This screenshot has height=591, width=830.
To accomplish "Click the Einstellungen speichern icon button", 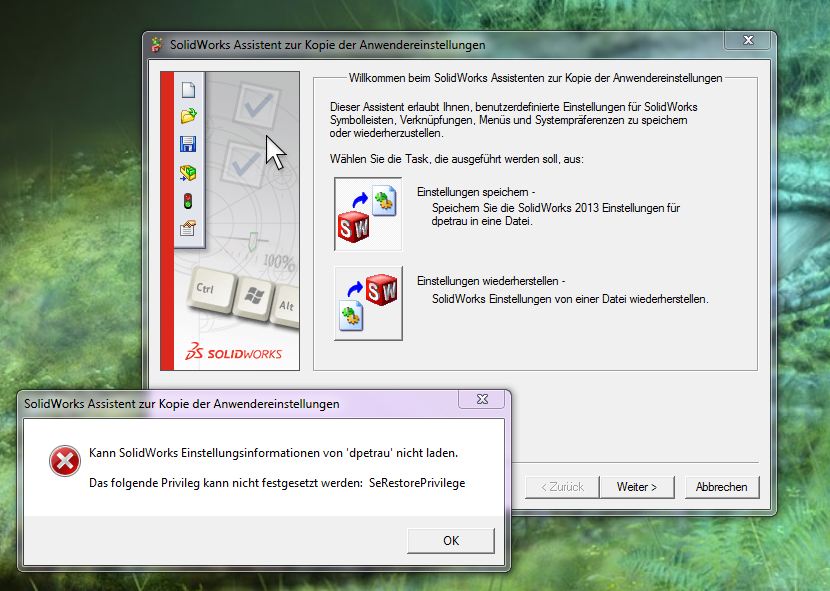I will [x=368, y=214].
